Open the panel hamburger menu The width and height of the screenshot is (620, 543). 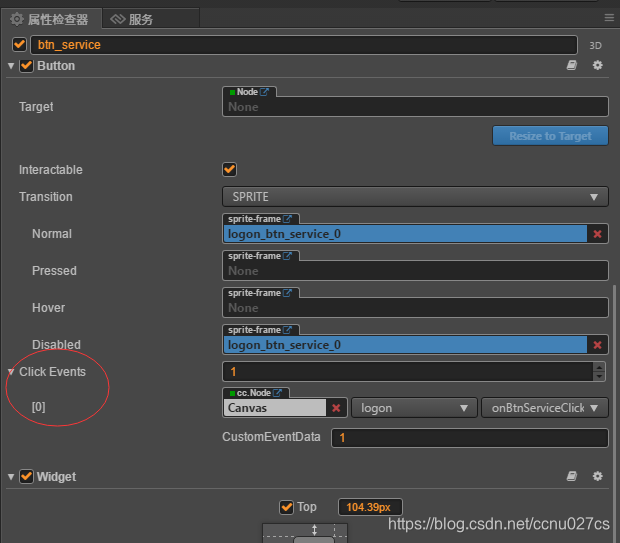pyautogui.click(x=609, y=18)
